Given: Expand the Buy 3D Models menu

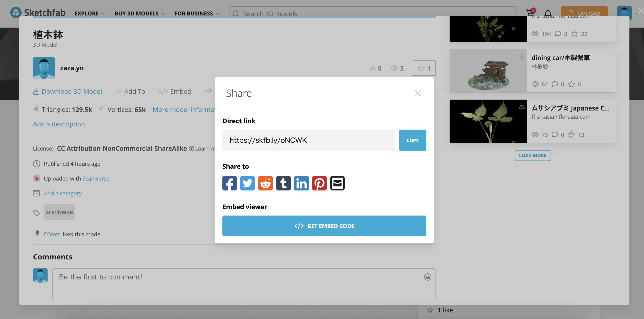Looking at the screenshot, I should pyautogui.click(x=140, y=13).
